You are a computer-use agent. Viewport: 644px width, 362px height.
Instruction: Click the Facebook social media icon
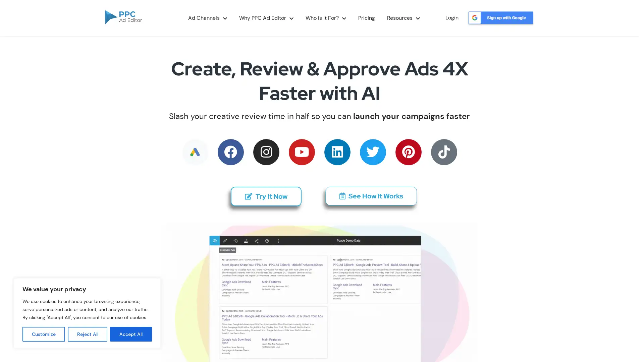(230, 152)
